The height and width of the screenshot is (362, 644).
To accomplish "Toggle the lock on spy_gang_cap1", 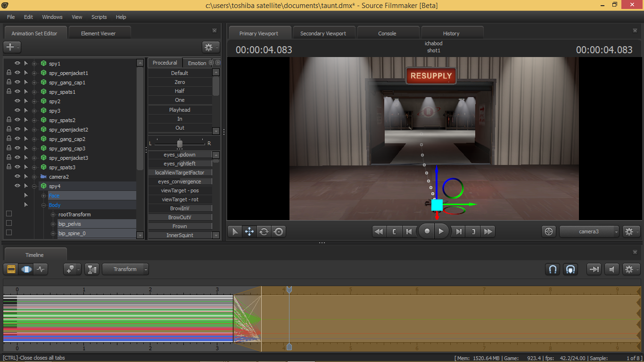I will (8, 82).
